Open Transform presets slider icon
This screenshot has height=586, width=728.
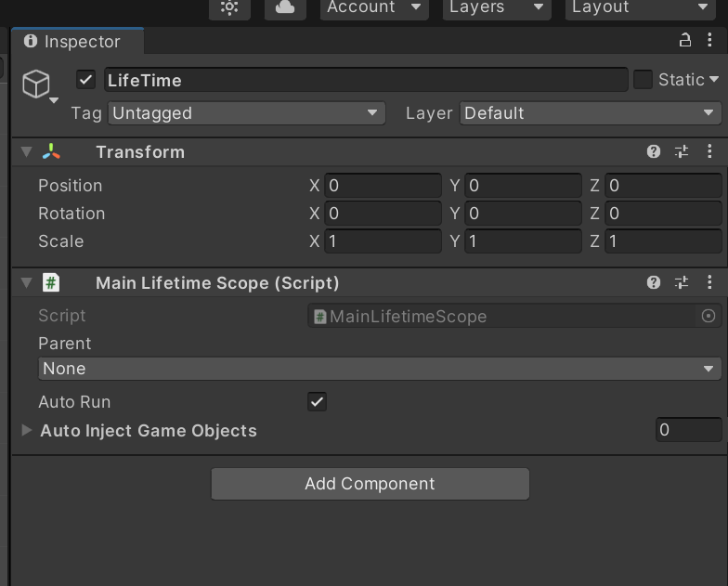click(x=682, y=151)
